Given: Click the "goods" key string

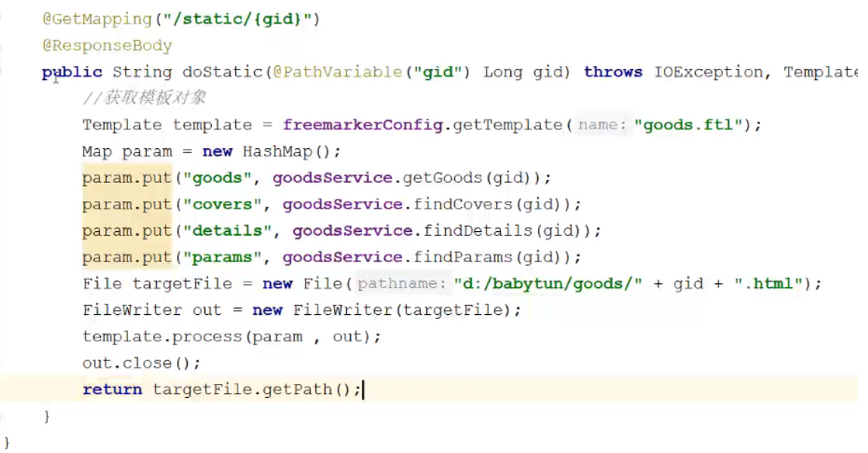Looking at the screenshot, I should tap(217, 178).
